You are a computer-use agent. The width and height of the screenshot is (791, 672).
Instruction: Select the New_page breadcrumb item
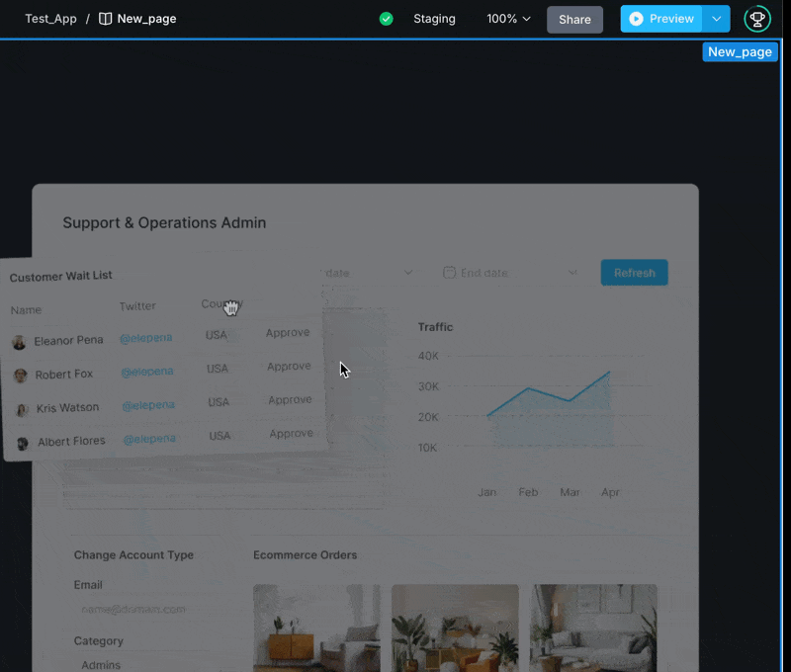pyautogui.click(x=146, y=19)
